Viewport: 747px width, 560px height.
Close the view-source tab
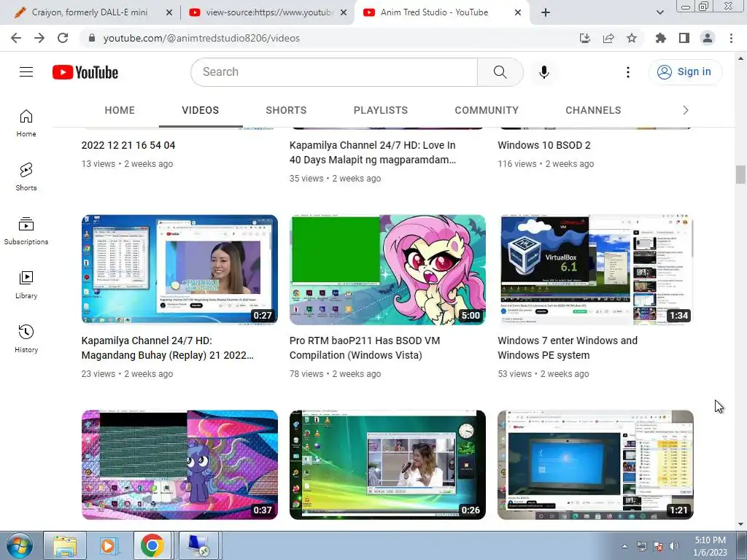(343, 13)
